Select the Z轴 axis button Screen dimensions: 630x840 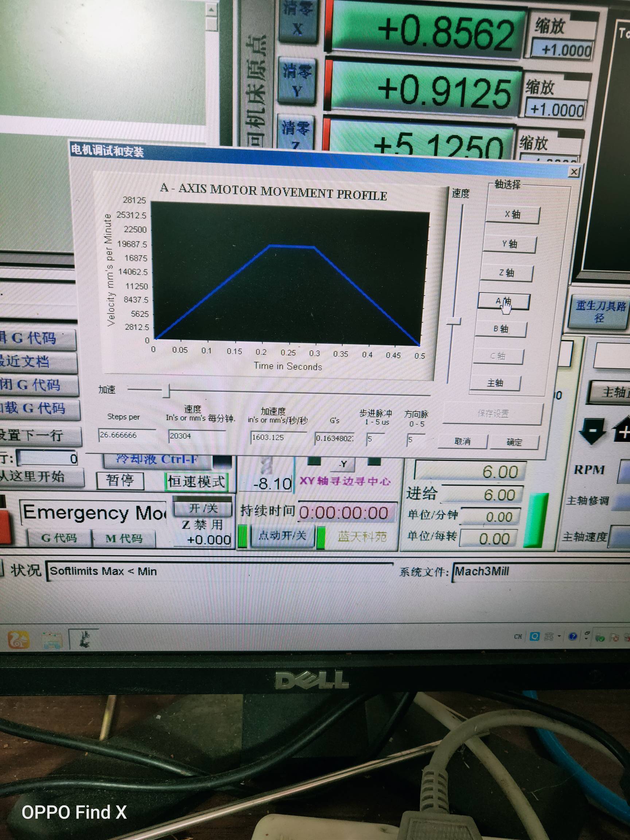[x=506, y=273]
